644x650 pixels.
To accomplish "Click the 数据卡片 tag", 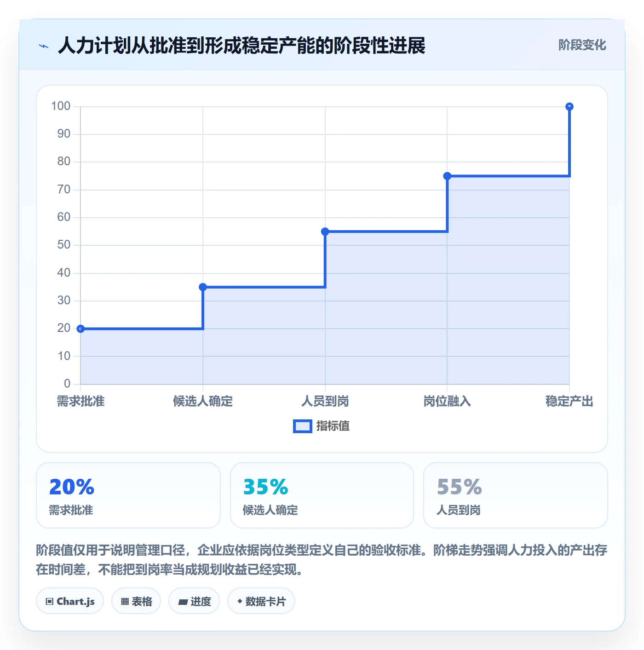I will [x=261, y=601].
